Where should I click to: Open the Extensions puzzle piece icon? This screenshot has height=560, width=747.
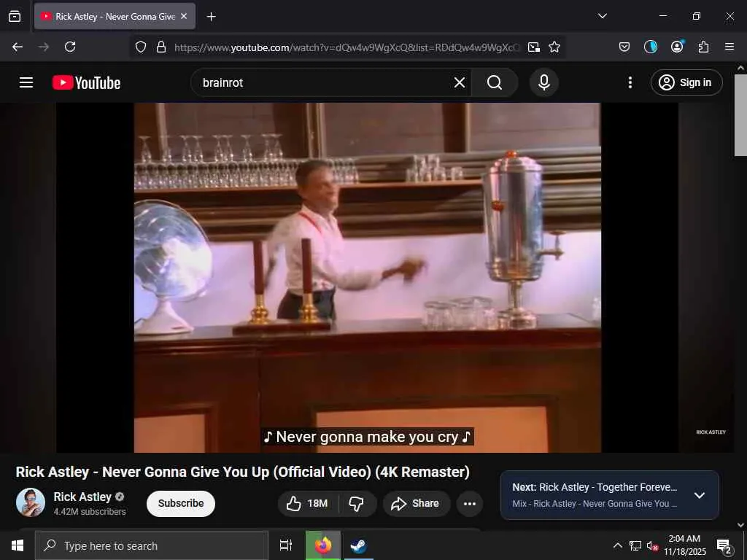(x=704, y=47)
